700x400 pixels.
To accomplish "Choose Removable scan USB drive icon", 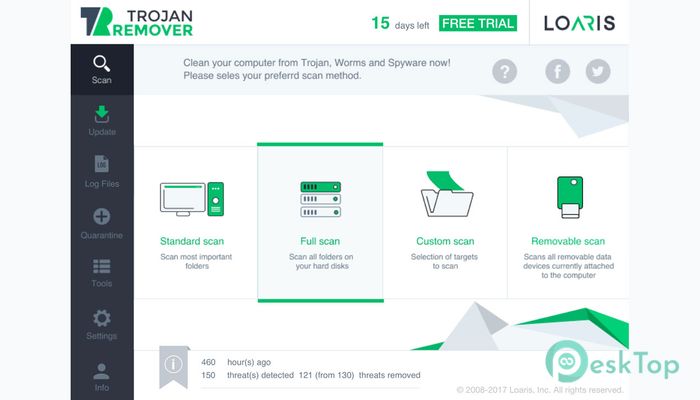I will (x=570, y=197).
